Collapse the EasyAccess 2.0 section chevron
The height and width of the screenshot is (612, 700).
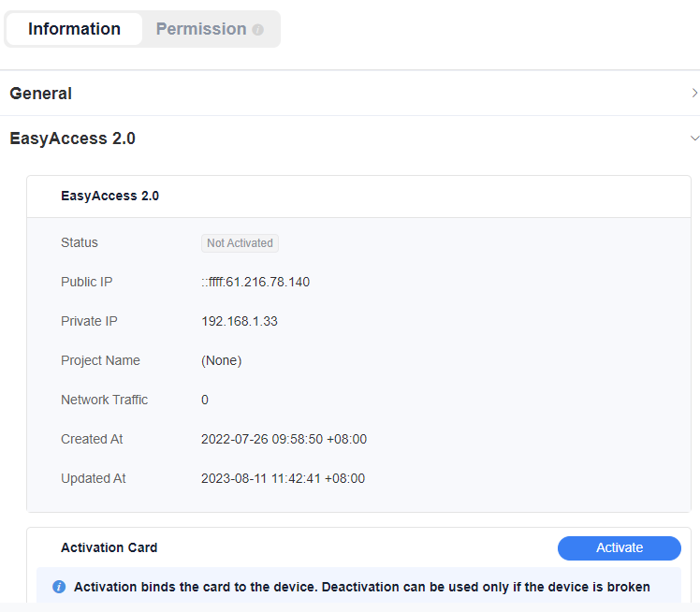tap(694, 138)
